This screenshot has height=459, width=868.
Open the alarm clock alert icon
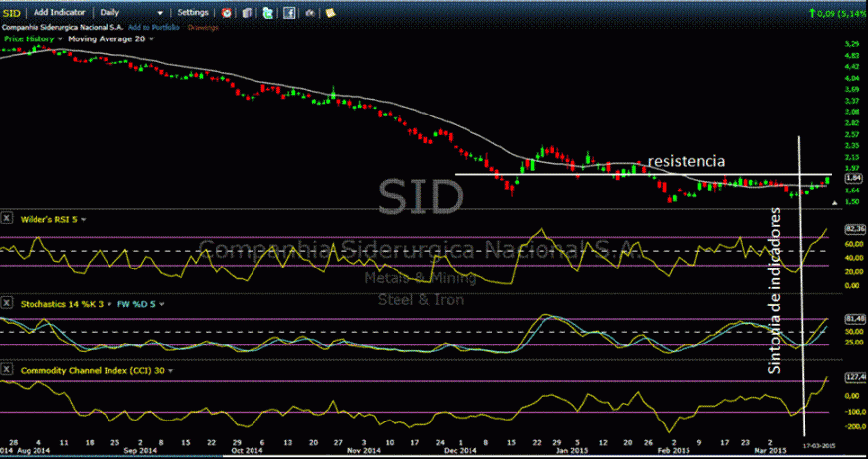coord(227,13)
